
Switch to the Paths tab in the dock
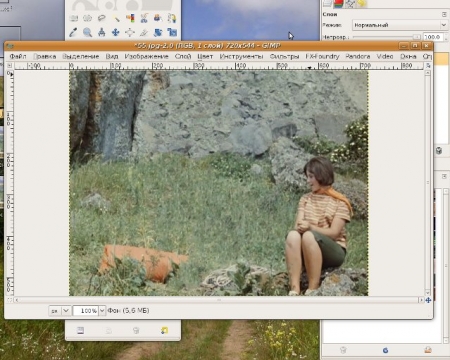click(x=350, y=3)
